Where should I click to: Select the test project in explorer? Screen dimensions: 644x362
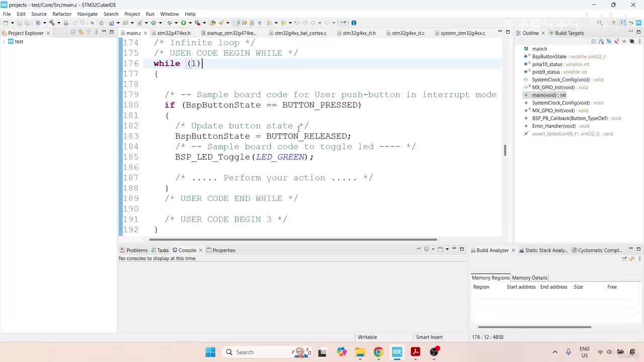pos(19,42)
